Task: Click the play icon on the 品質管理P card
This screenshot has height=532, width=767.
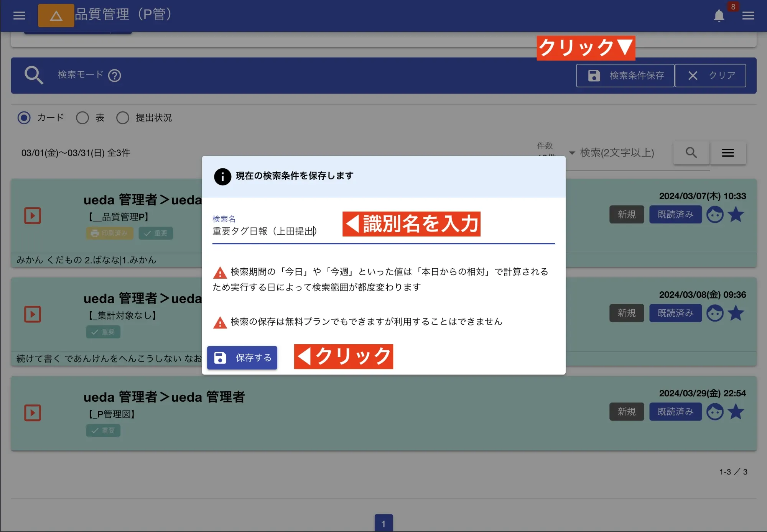Action: [x=32, y=215]
